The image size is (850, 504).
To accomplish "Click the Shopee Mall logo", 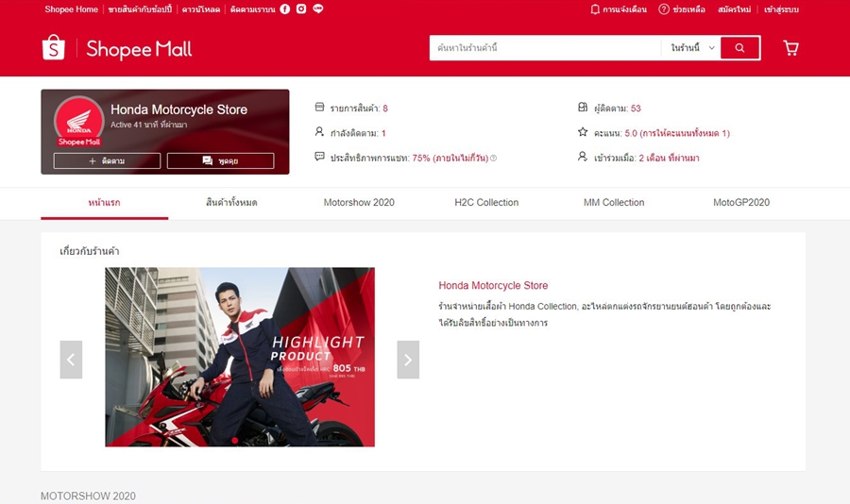I will [x=117, y=49].
